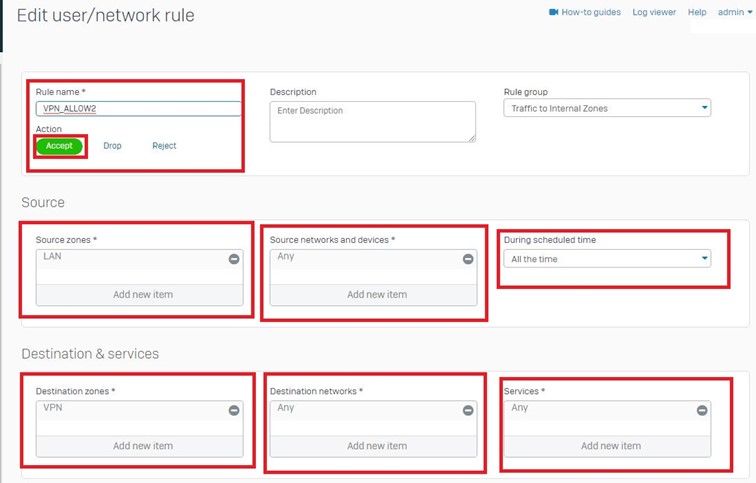
Task: Click into the Description text area
Action: (372, 121)
